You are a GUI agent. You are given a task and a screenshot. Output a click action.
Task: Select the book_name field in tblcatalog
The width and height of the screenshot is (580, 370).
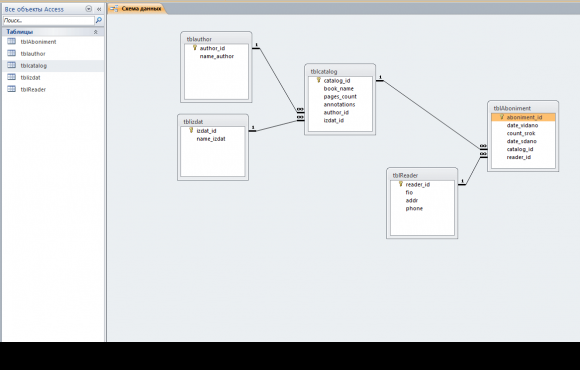pyautogui.click(x=338, y=89)
